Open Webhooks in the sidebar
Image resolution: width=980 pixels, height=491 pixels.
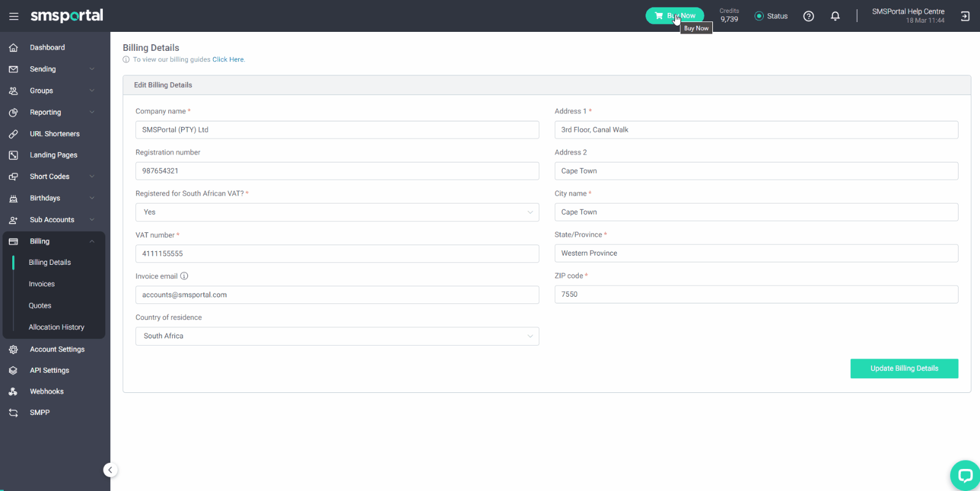point(47,392)
